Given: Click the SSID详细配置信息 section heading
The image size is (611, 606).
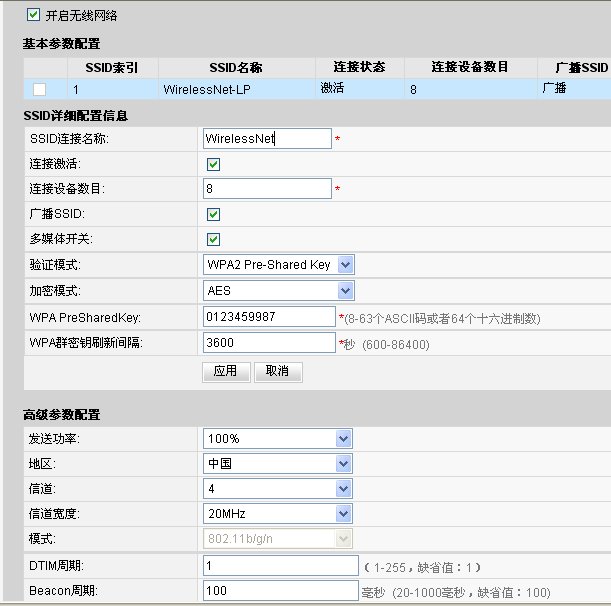Looking at the screenshot, I should click(76, 116).
